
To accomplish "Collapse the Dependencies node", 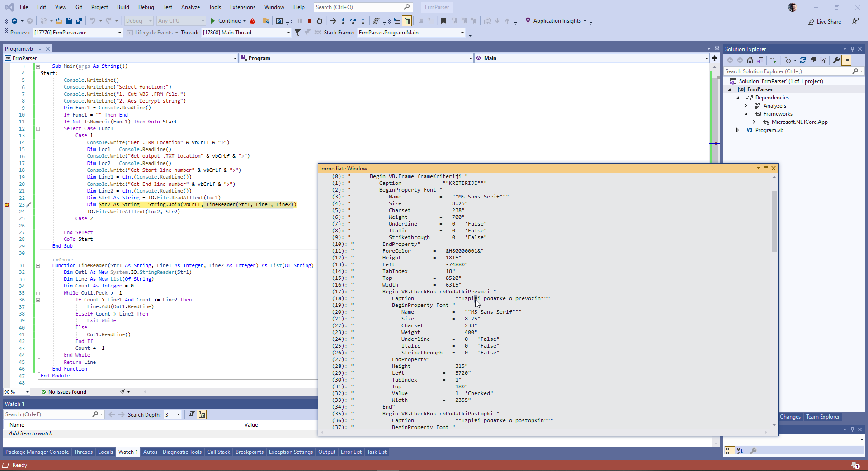I will pyautogui.click(x=738, y=98).
